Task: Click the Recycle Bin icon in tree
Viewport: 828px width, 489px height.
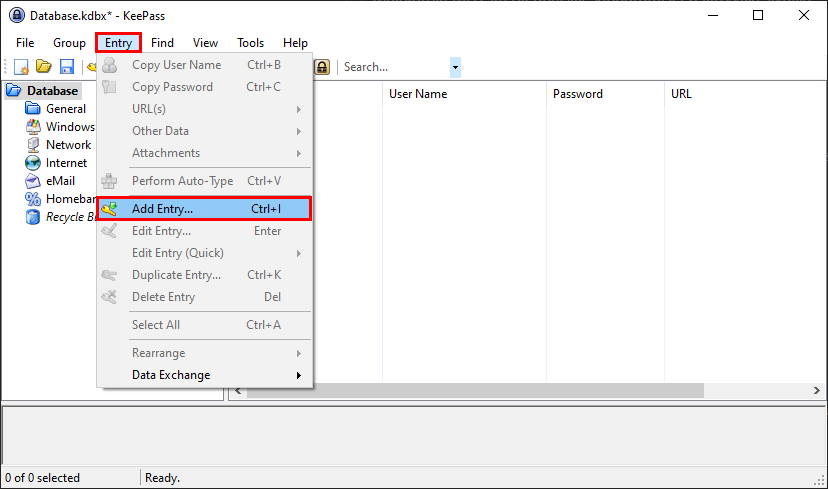Action: point(33,217)
